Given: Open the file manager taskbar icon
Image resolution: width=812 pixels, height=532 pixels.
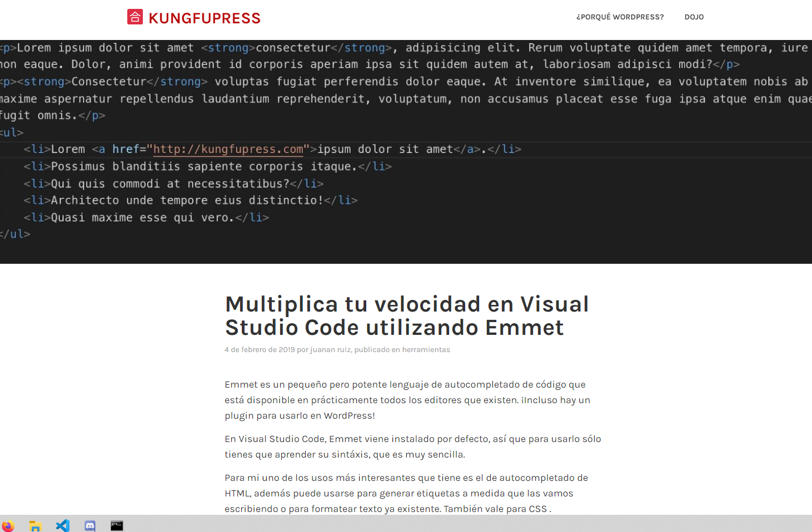Looking at the screenshot, I should click(36, 525).
